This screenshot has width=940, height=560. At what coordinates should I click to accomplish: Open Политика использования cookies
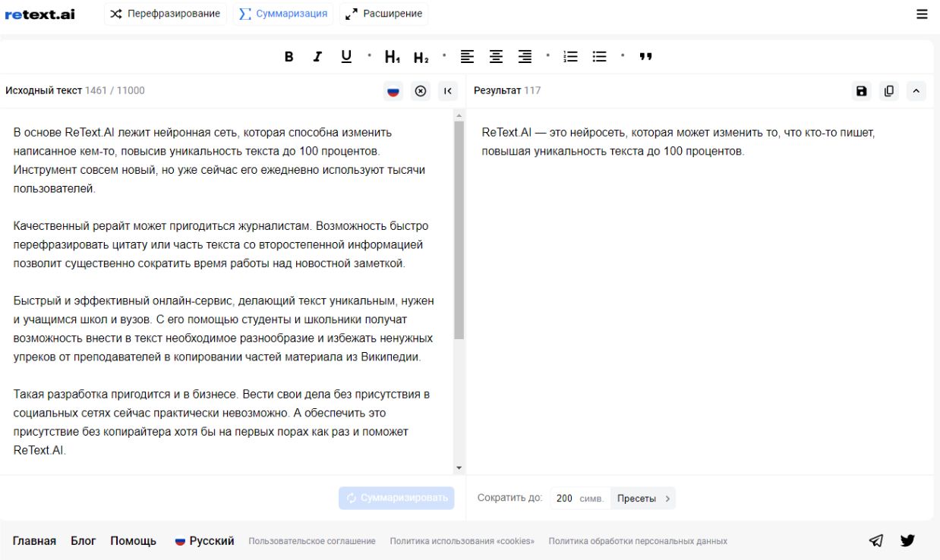tap(462, 541)
